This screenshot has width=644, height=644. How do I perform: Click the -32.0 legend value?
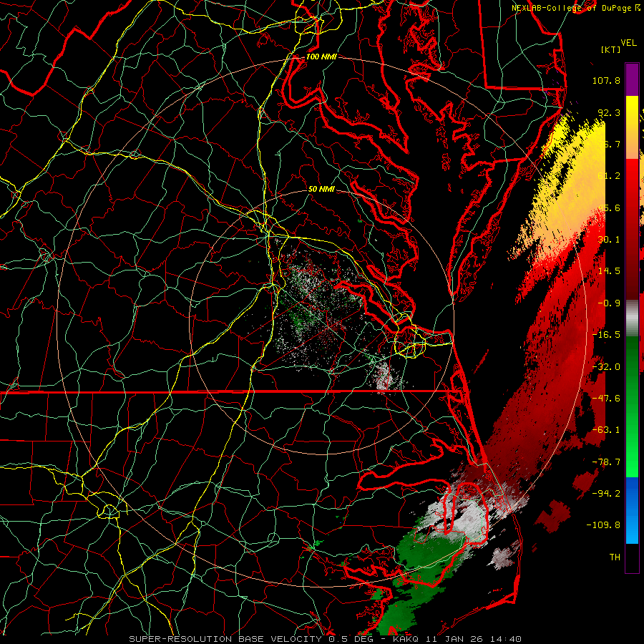pyautogui.click(x=606, y=367)
